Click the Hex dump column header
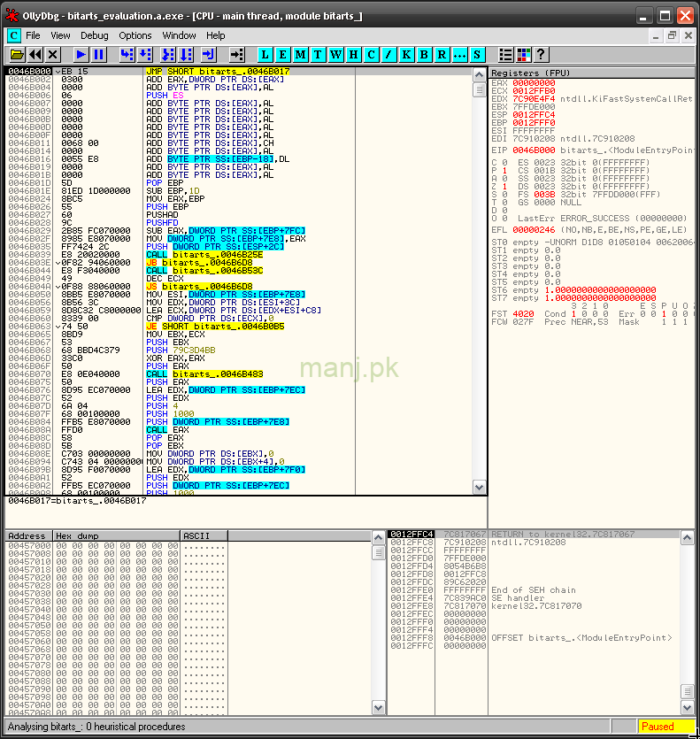Screen dimensions: 700x739 [x=115, y=536]
